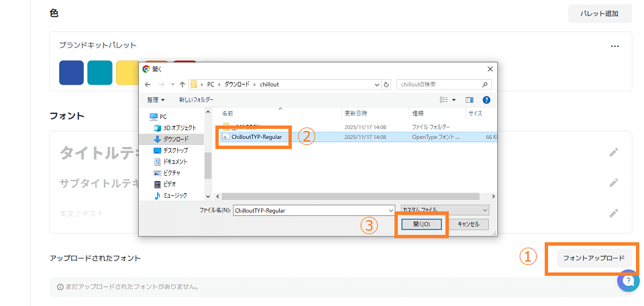Open the view options dropdown arrow
644x306 pixels.
tap(454, 100)
